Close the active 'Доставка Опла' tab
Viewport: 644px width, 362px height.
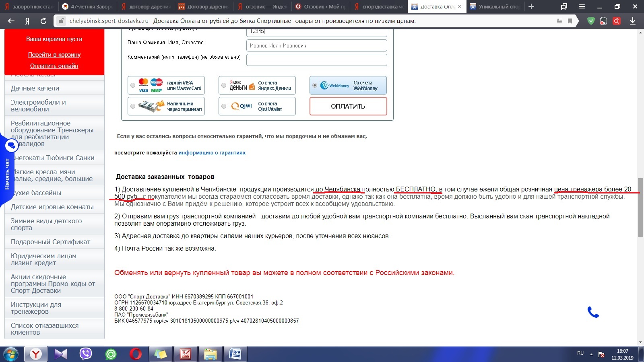[460, 6]
